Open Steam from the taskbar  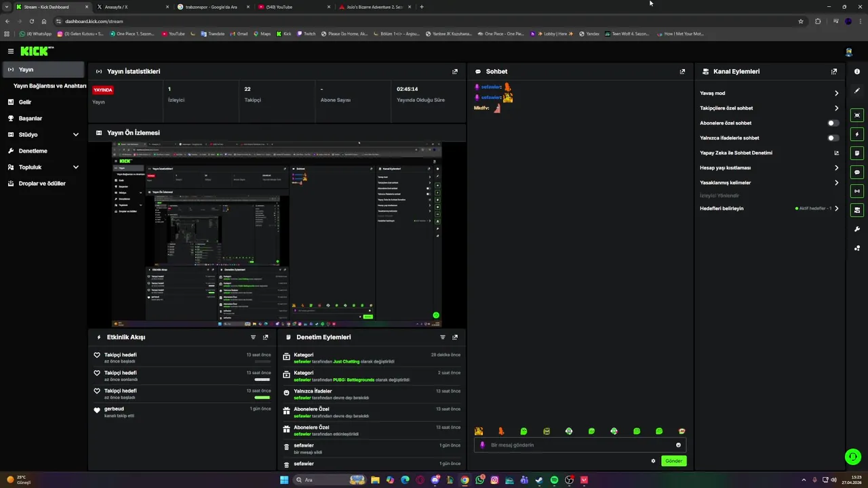click(x=539, y=480)
